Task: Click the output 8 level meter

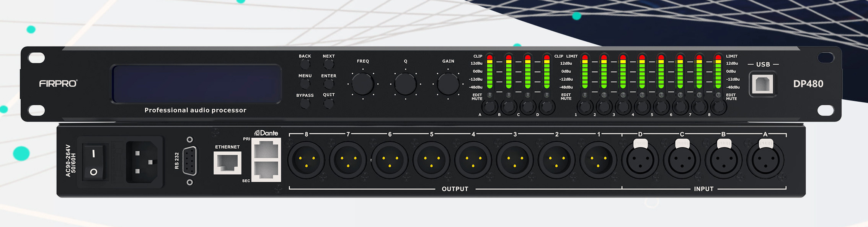Action: tap(718, 71)
